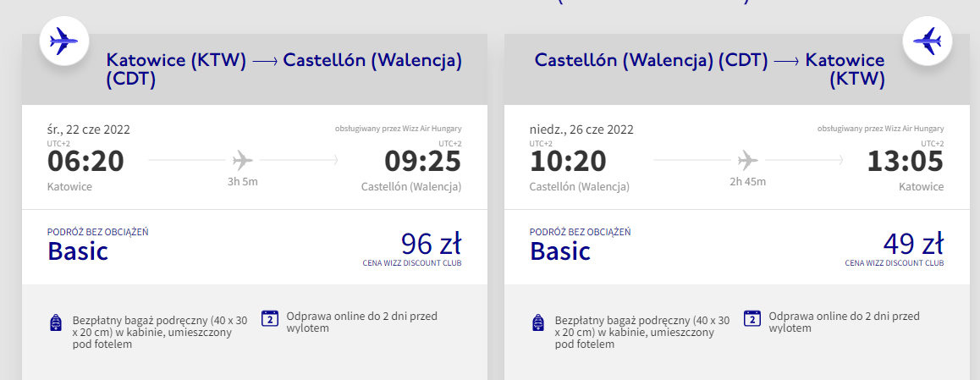Image resolution: width=980 pixels, height=380 pixels.
Task: Click the Katowice (KTW) to Castellón route header
Action: (x=284, y=69)
